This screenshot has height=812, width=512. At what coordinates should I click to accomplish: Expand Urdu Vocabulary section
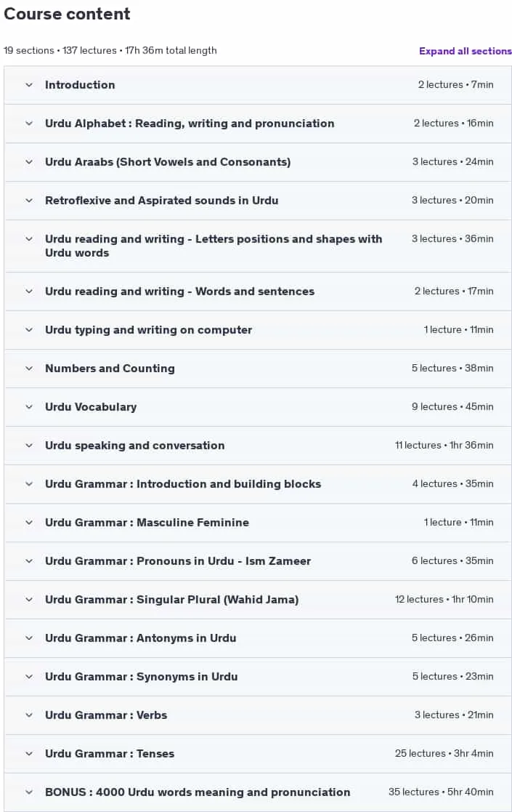click(29, 407)
